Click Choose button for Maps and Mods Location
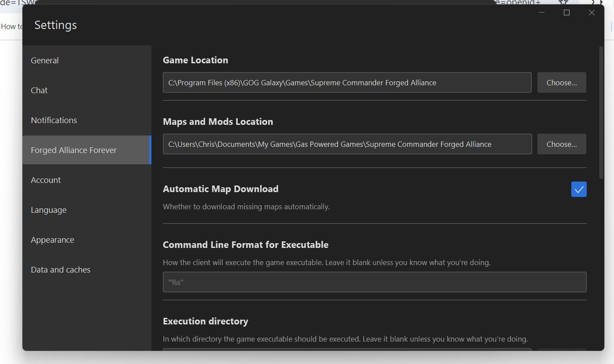 pos(562,144)
